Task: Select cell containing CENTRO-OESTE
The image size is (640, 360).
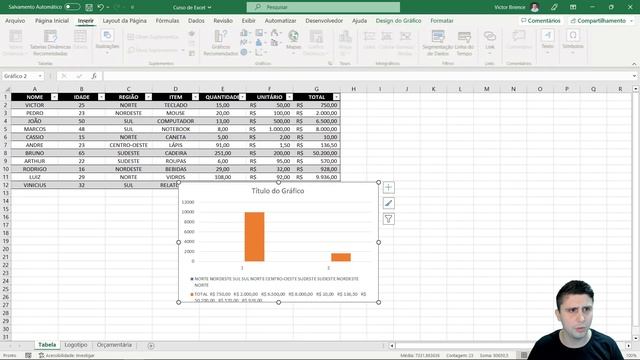Action: (x=129, y=145)
